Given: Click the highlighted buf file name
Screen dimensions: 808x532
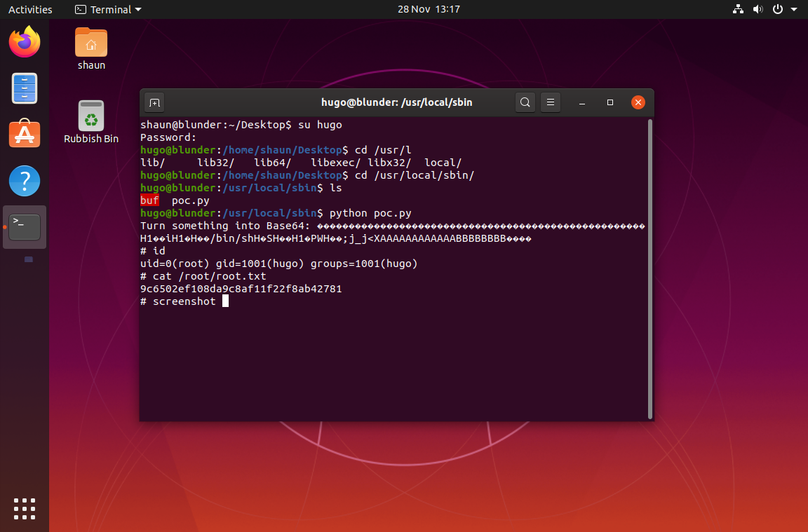Looking at the screenshot, I should click(149, 200).
